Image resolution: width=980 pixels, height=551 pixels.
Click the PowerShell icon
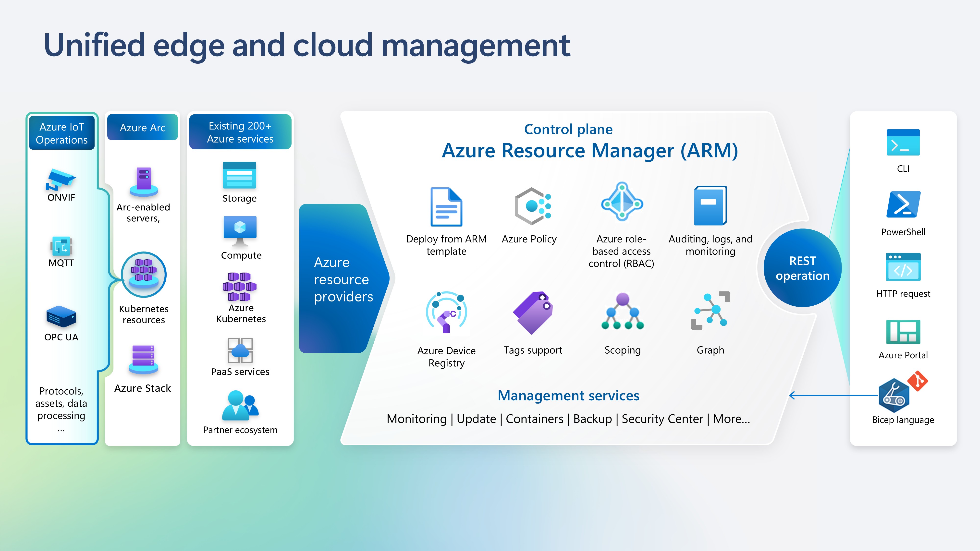coord(903,204)
